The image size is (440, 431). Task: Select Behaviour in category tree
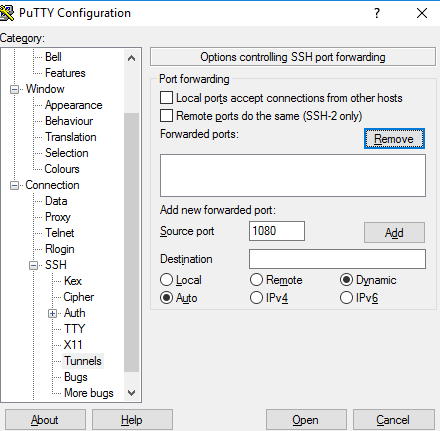point(69,121)
